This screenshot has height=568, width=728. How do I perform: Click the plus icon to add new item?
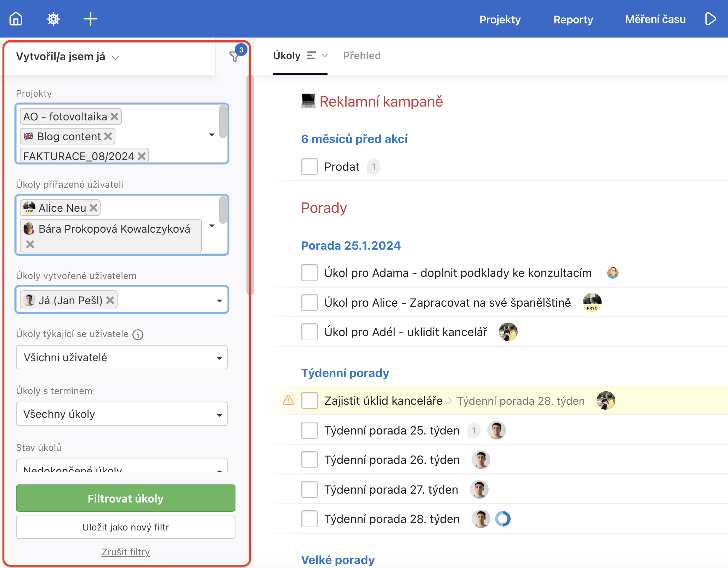tap(90, 19)
